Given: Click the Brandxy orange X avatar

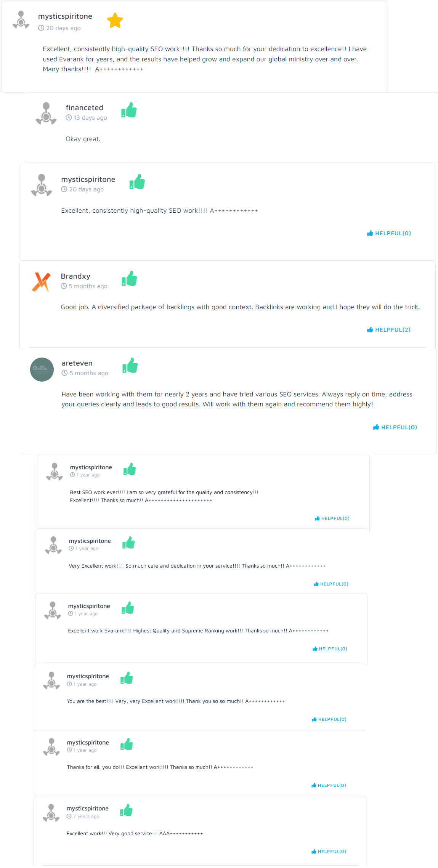Looking at the screenshot, I should point(42,282).
